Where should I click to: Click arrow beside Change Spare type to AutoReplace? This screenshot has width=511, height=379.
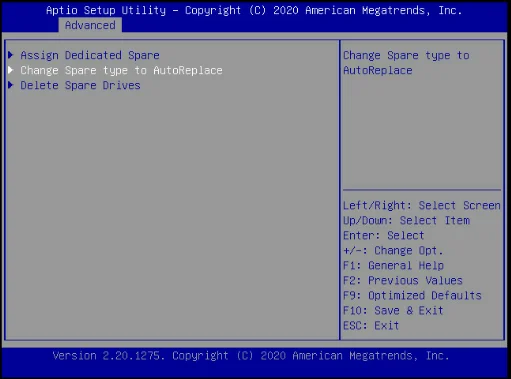point(11,70)
